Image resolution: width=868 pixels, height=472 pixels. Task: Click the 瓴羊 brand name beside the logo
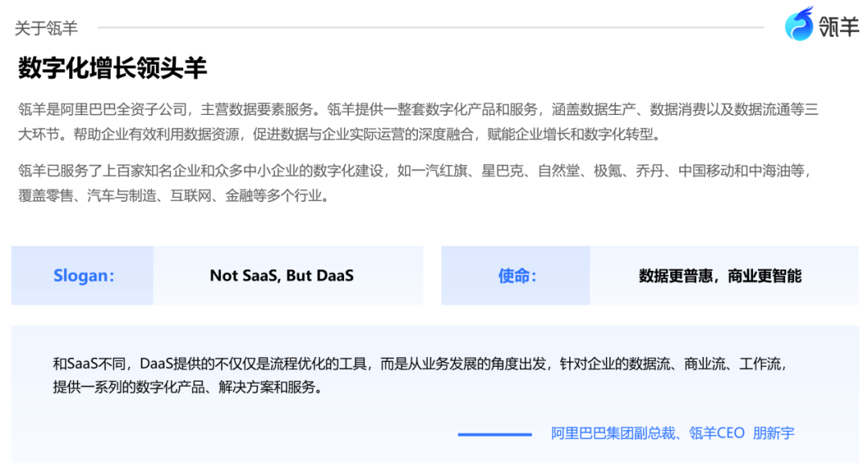pyautogui.click(x=839, y=27)
